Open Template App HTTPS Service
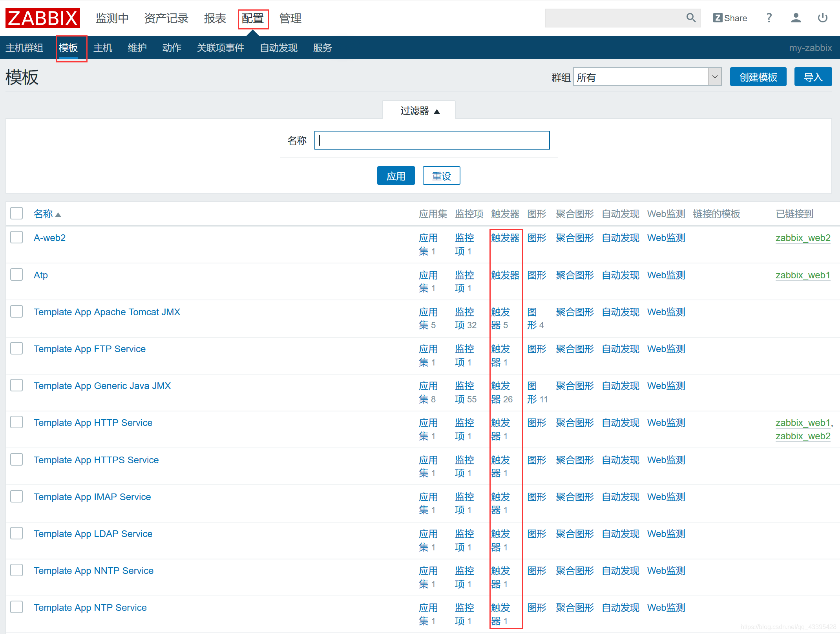The height and width of the screenshot is (634, 840). [96, 460]
